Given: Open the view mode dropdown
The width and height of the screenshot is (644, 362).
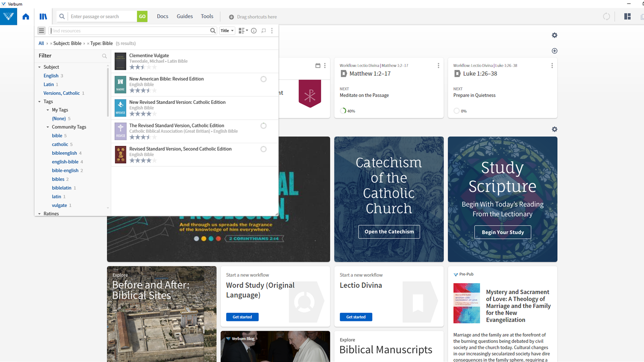Looking at the screenshot, I should (x=243, y=31).
